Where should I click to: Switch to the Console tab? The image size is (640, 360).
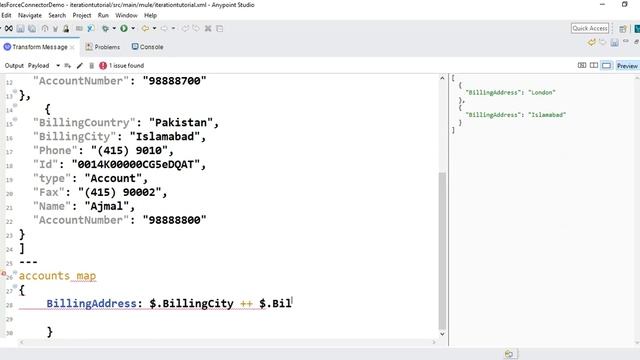147,47
